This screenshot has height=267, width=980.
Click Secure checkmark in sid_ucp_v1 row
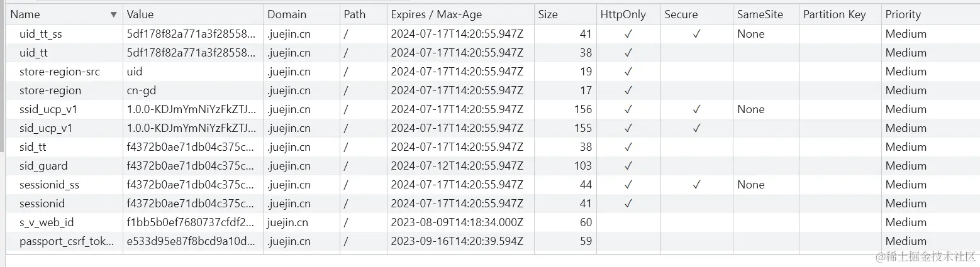tap(696, 128)
